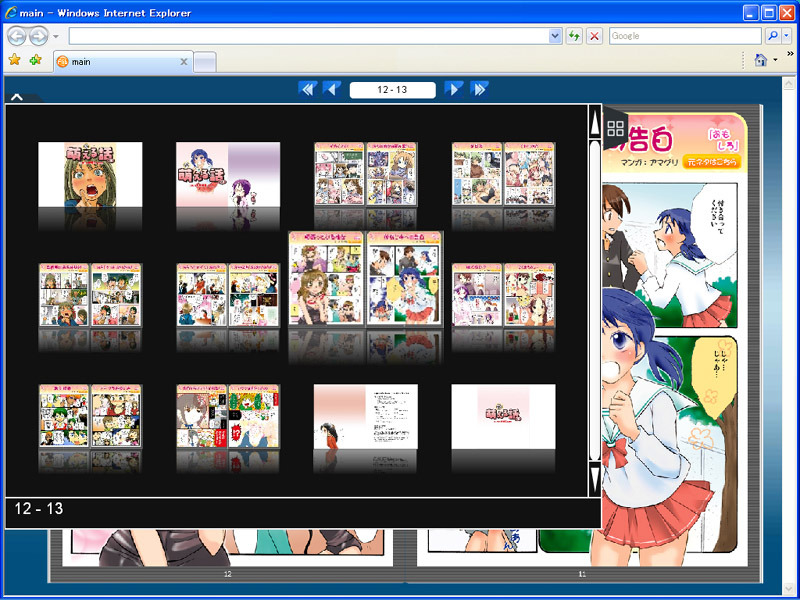This screenshot has width=800, height=600.
Task: Click the Internet Explorer icon in the title bar
Action: tap(11, 13)
